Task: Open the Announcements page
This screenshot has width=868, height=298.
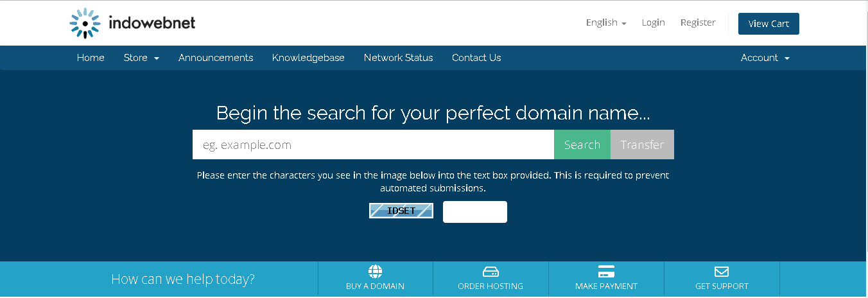Action: [x=216, y=58]
